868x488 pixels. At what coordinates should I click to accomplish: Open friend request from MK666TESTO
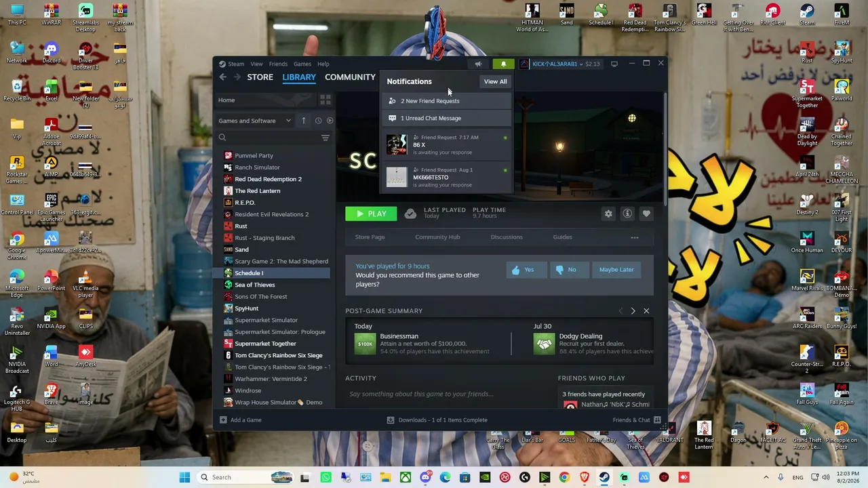point(447,177)
